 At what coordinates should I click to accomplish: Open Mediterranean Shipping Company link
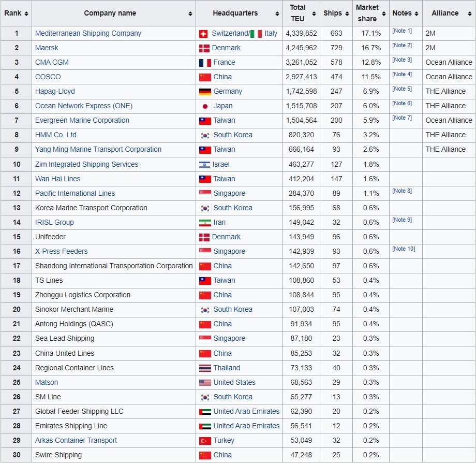point(88,34)
